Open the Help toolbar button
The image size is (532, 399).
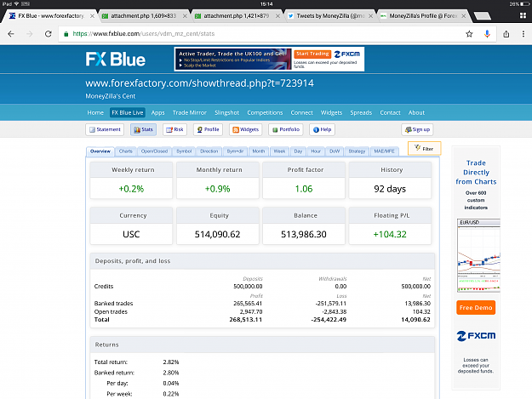pos(322,129)
